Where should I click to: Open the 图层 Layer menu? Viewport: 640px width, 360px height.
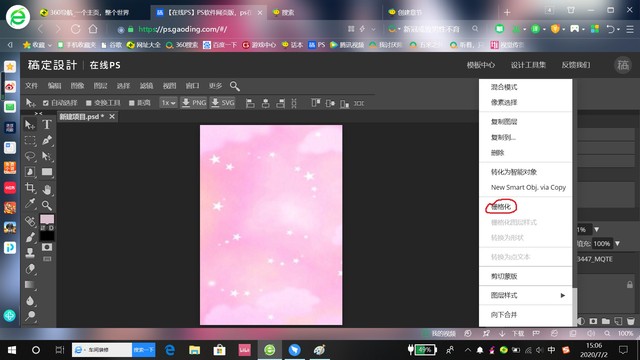[x=100, y=86]
